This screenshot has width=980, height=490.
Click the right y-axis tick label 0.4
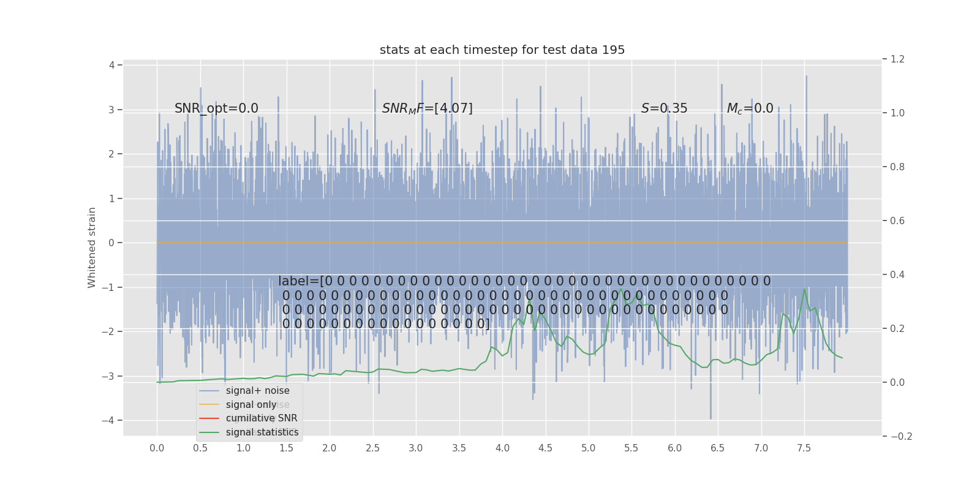897,275
